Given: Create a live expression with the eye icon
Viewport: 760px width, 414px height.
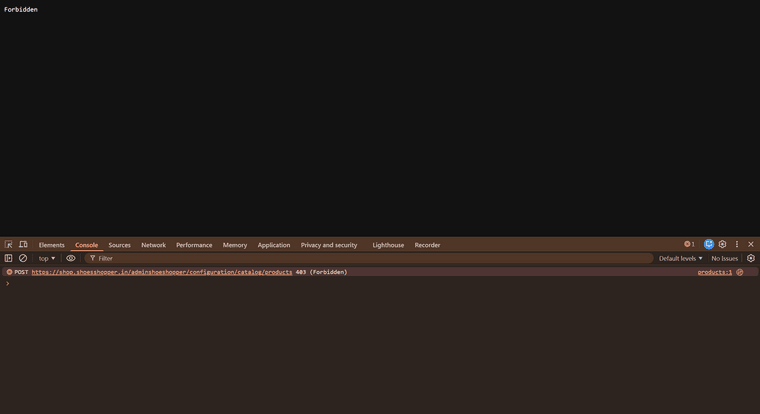Looking at the screenshot, I should (71, 258).
